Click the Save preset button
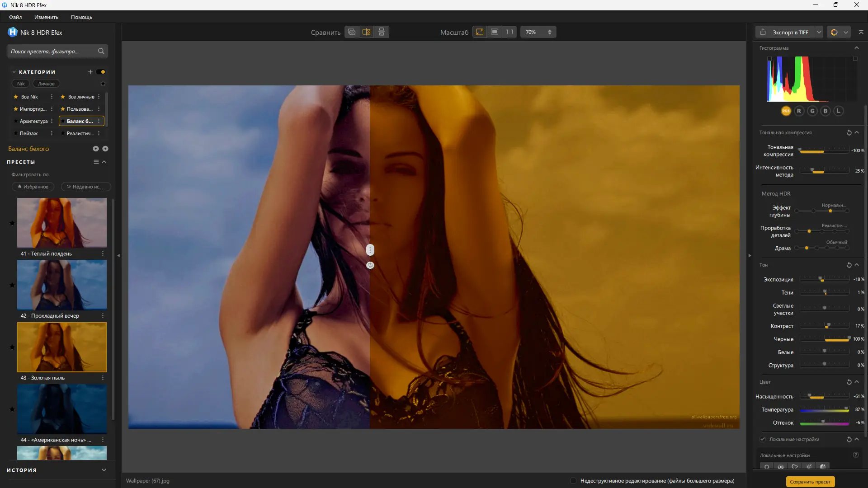The width and height of the screenshot is (868, 488). point(810,482)
